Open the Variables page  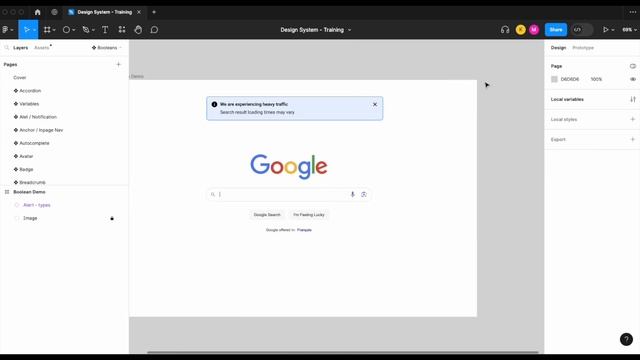(x=29, y=104)
